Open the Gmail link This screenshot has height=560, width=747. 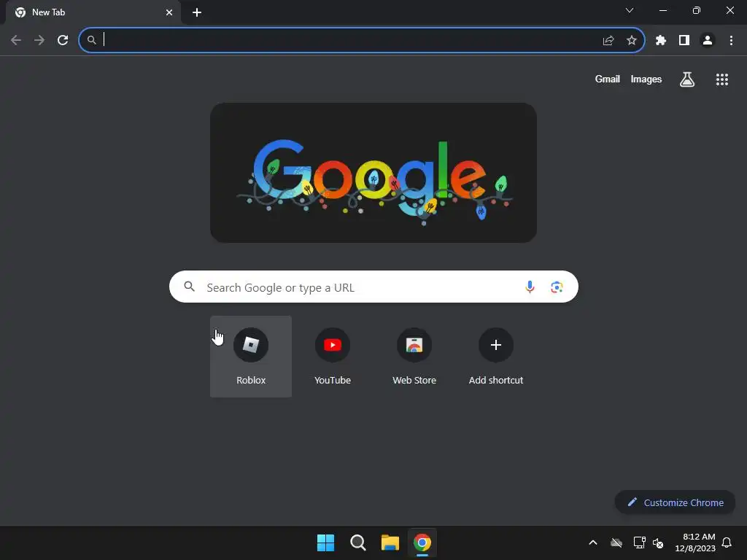pyautogui.click(x=607, y=79)
